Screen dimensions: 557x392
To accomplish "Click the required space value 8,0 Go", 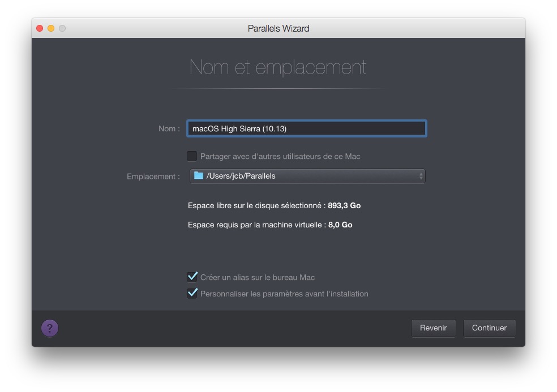I will pyautogui.click(x=340, y=225).
